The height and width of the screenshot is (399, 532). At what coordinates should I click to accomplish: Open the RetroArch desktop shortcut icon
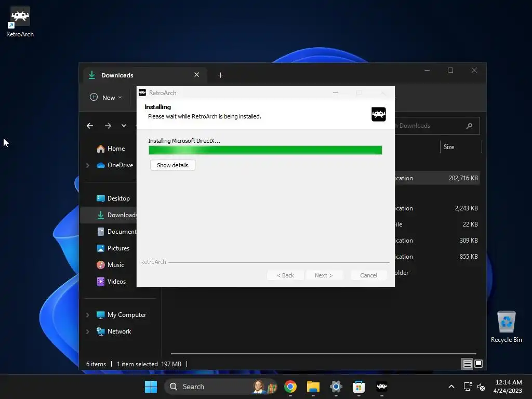(20, 22)
